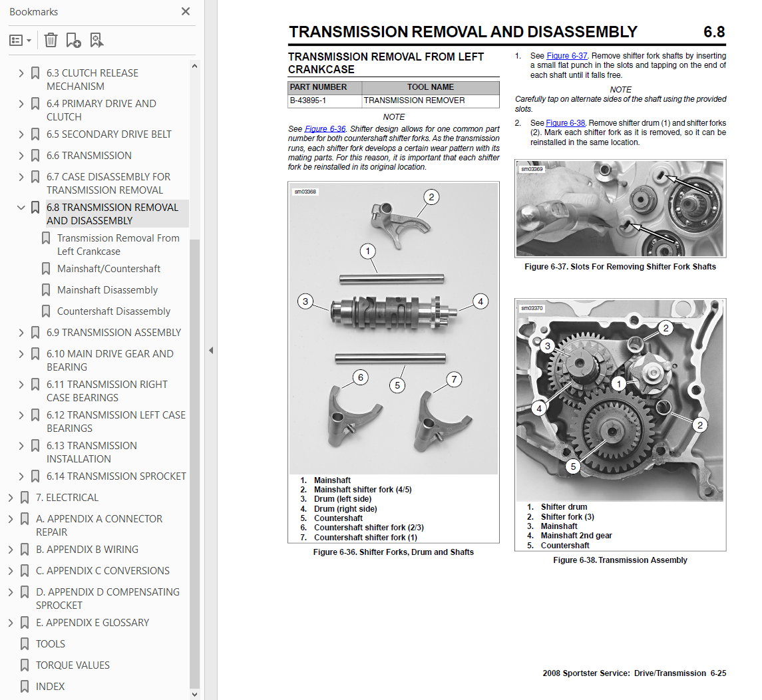The width and height of the screenshot is (762, 700).
Task: Expand Appendix E Glossary bookmark
Action: (x=11, y=623)
